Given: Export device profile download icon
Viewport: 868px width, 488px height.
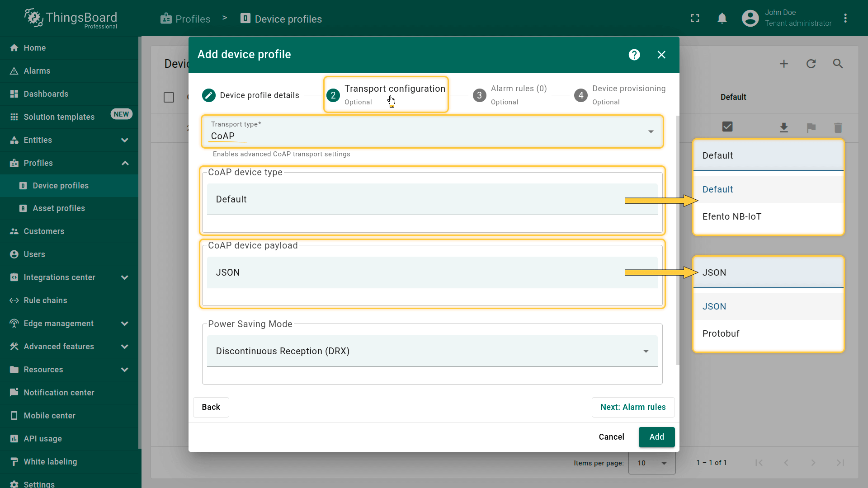Looking at the screenshot, I should click(x=784, y=128).
